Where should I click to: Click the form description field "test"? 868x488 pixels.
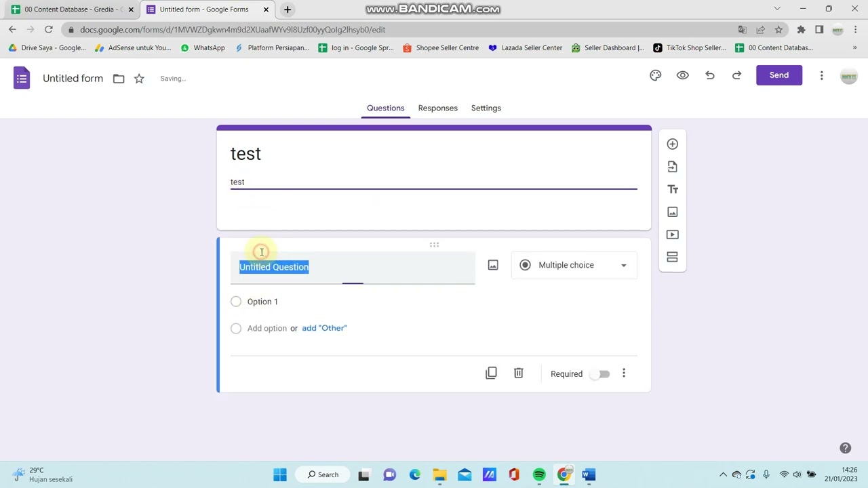pos(433,182)
